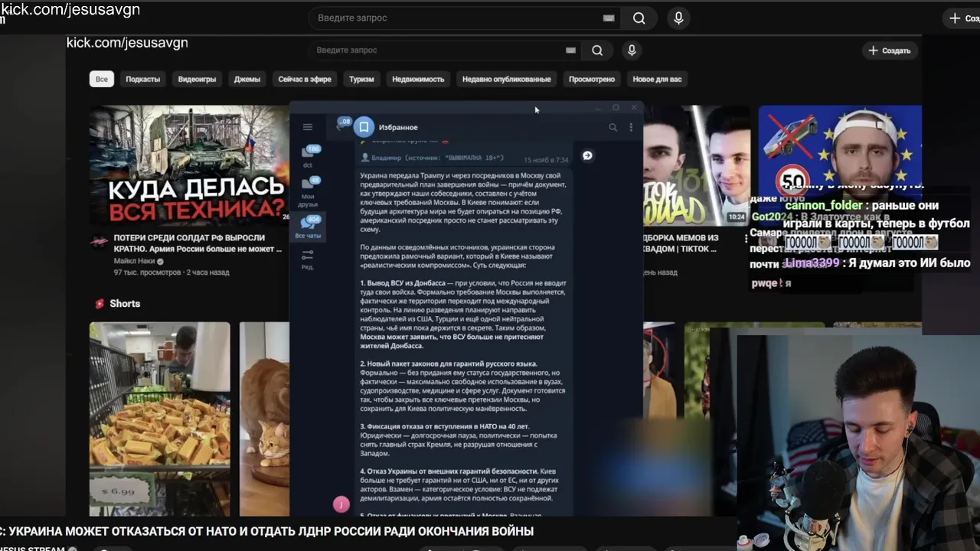
Task: Open the inner search bar keyboard icon
Action: tap(570, 51)
